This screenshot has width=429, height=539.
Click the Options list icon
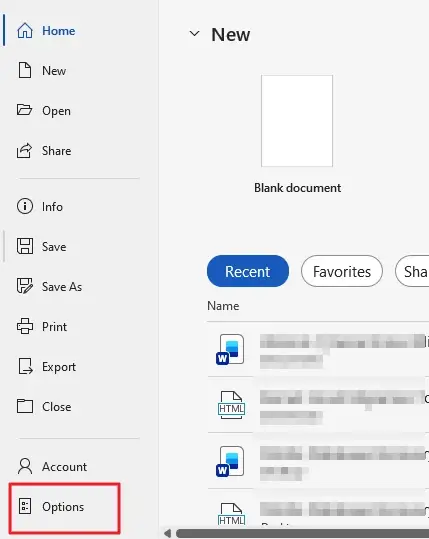(25, 506)
